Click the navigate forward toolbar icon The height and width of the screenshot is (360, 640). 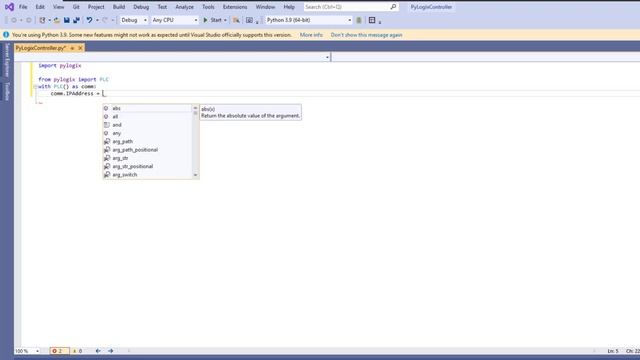click(x=29, y=20)
